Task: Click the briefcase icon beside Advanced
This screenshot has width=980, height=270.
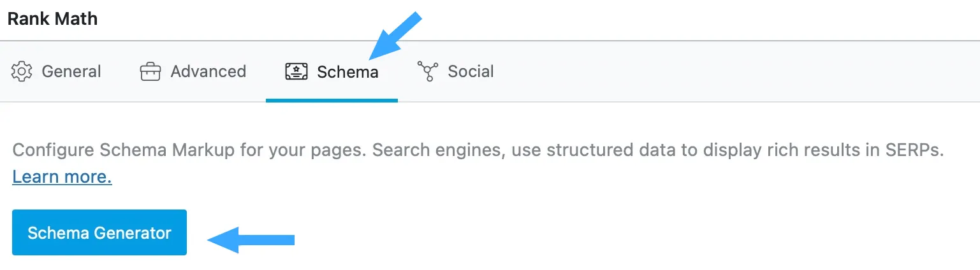Action: [x=150, y=72]
